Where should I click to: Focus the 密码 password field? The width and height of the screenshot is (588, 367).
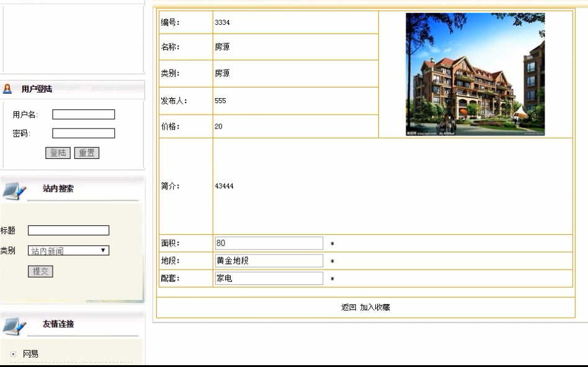pyautogui.click(x=83, y=134)
